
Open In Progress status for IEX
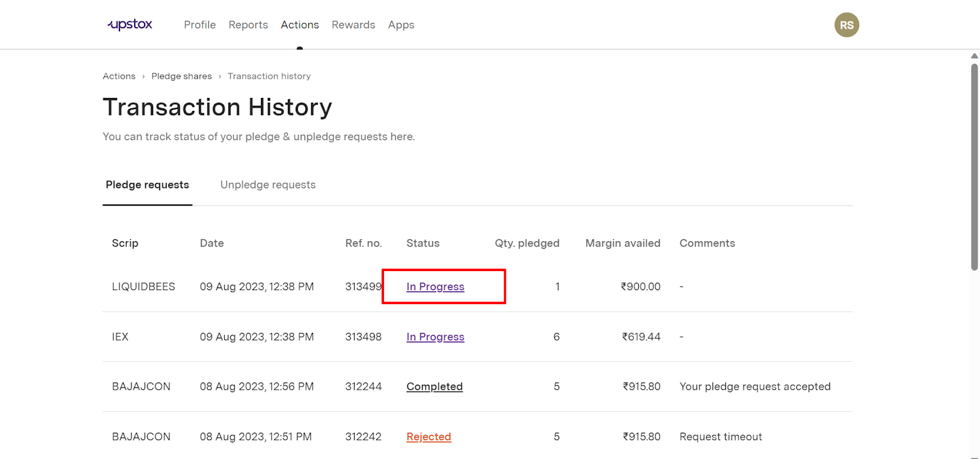click(435, 337)
